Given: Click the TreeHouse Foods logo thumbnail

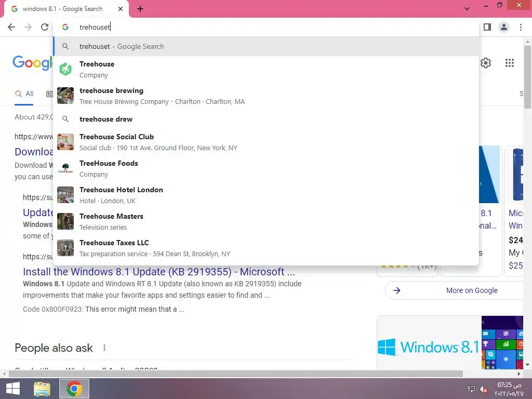Looking at the screenshot, I should coord(65,168).
